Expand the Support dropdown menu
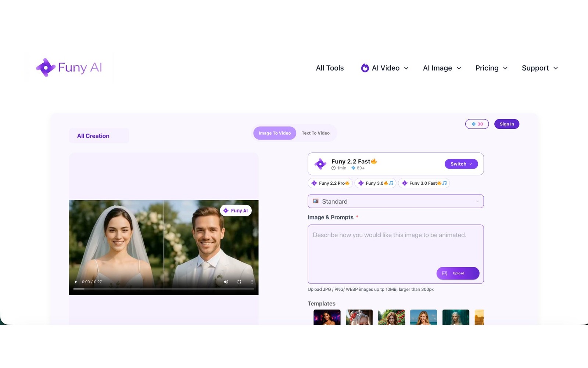Viewport: 588px width, 368px height. coord(540,68)
